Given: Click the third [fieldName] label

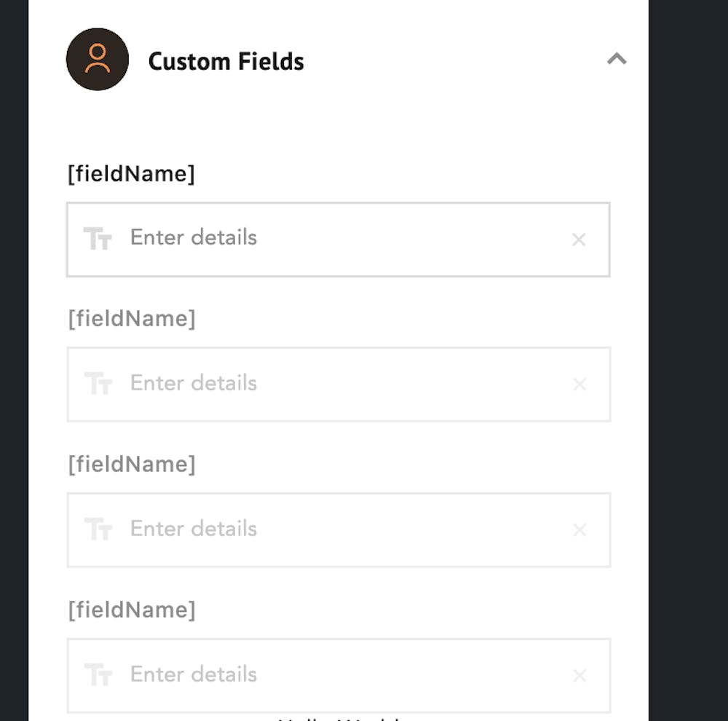Looking at the screenshot, I should pyautogui.click(x=132, y=465).
